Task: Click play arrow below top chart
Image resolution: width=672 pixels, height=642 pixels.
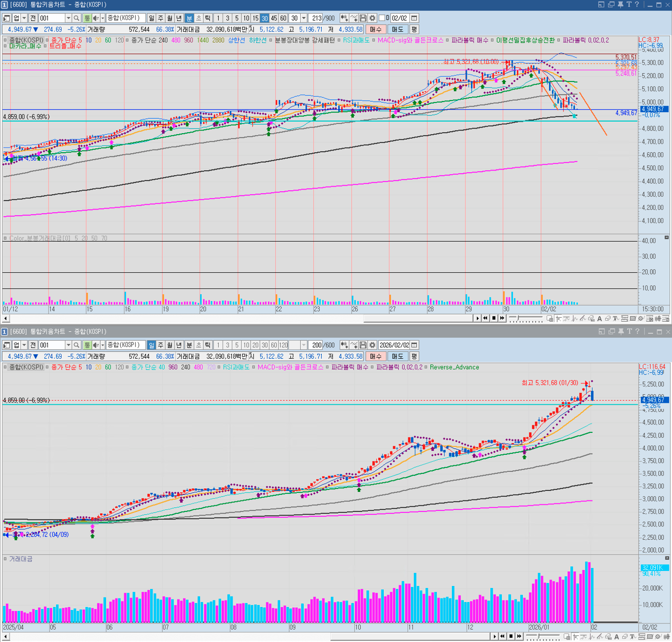Action: 478,318
